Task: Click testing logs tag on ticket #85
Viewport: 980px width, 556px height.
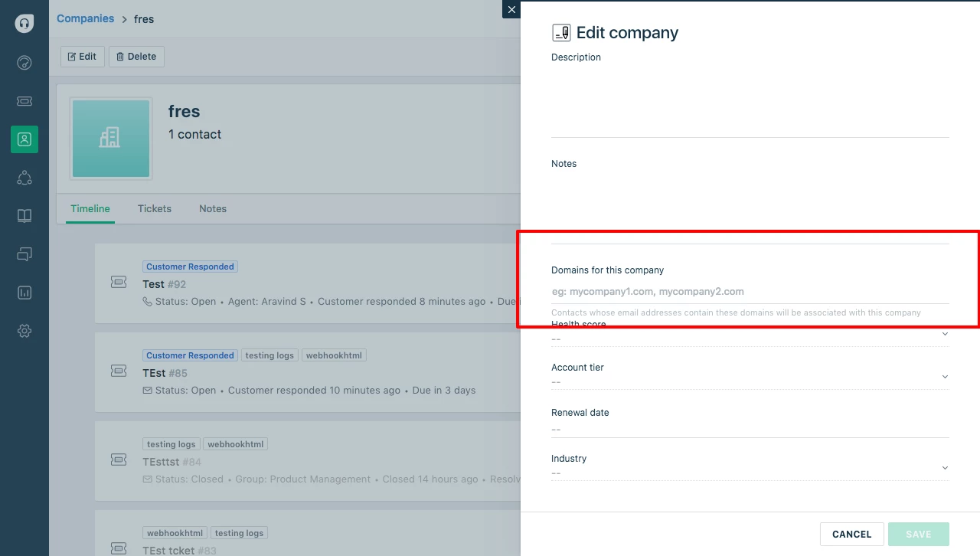Action: point(269,355)
